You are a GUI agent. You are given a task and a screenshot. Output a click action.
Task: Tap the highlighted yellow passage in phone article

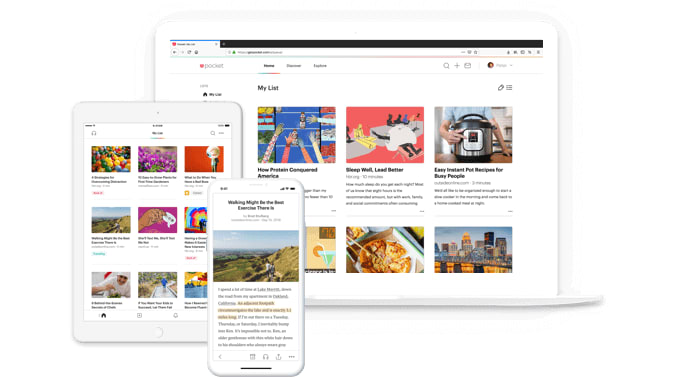(x=255, y=310)
